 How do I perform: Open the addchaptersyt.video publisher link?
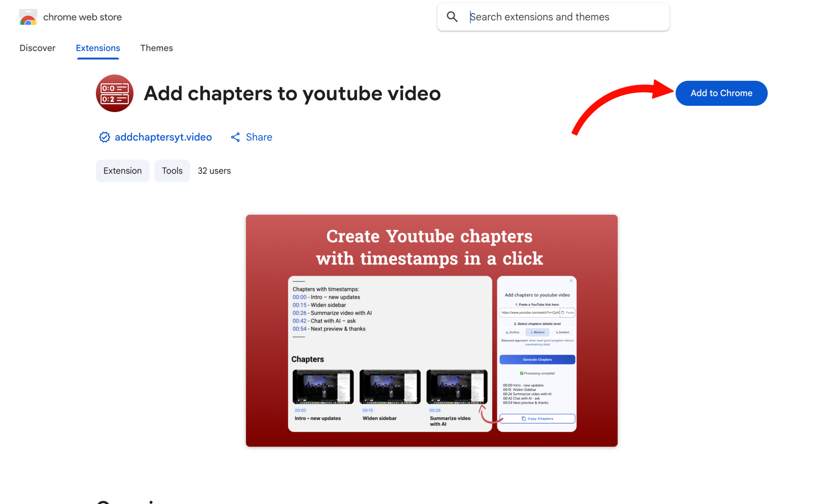[x=163, y=137]
